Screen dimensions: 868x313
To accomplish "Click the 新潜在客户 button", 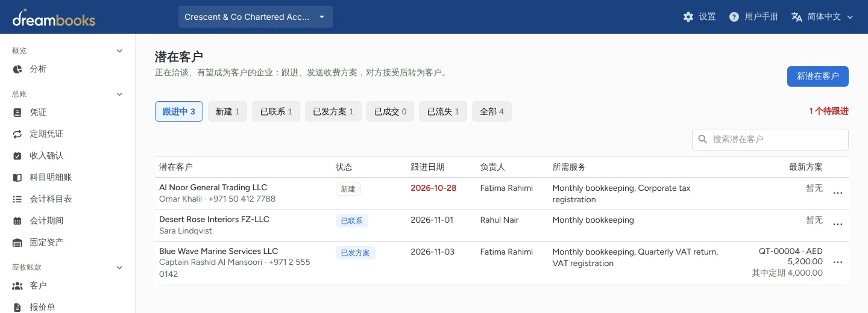I will pyautogui.click(x=818, y=76).
